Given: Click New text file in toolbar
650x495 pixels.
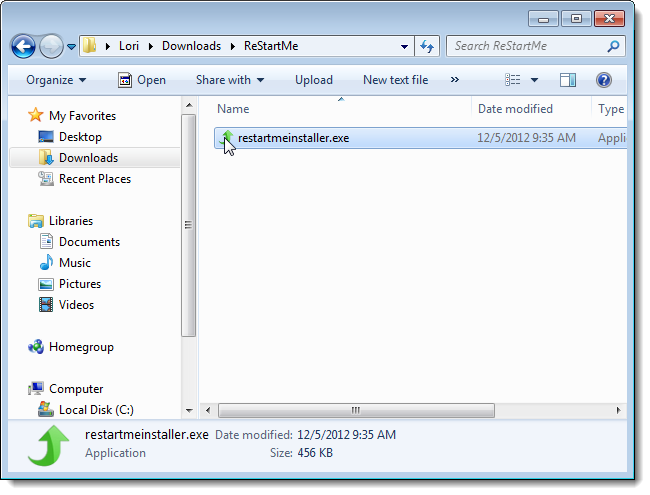Looking at the screenshot, I should click(x=395, y=80).
